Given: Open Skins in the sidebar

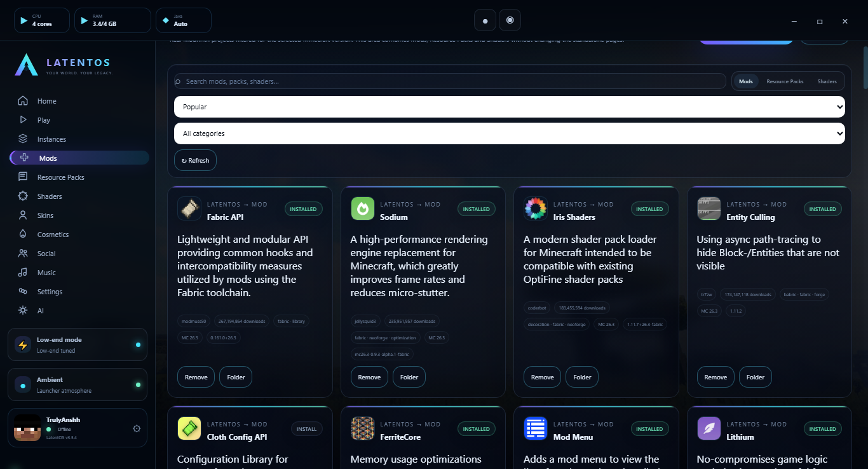Looking at the screenshot, I should (79, 215).
